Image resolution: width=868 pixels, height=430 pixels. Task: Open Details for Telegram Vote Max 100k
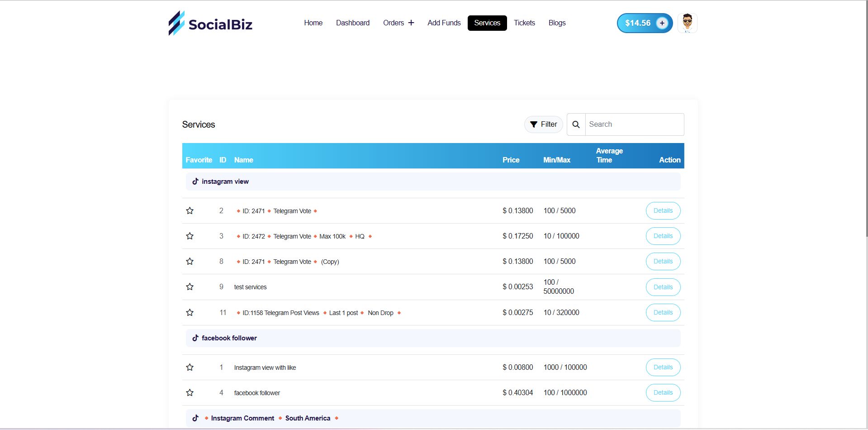tap(663, 236)
